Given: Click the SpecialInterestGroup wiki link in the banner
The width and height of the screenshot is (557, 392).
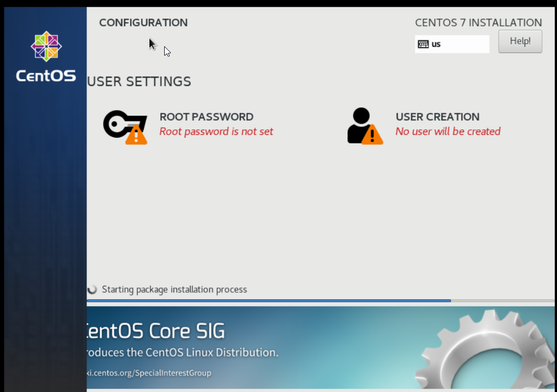Looking at the screenshot, I should pos(149,373).
